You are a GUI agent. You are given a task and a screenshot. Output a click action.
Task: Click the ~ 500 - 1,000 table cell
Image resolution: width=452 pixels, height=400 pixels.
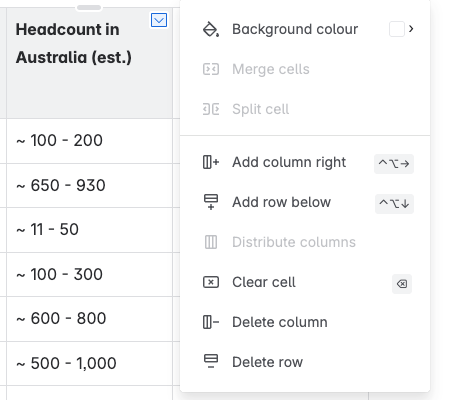click(x=89, y=363)
